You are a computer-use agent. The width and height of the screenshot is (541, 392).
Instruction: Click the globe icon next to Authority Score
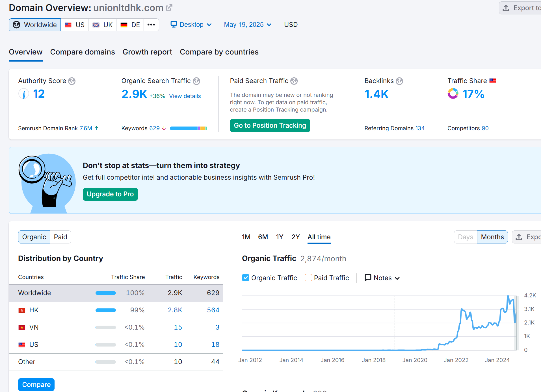point(72,81)
